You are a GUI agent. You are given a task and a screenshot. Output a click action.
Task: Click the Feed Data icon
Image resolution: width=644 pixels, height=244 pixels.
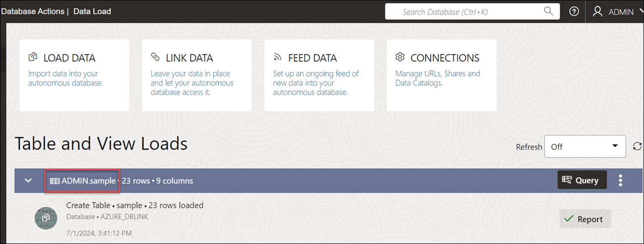(278, 58)
